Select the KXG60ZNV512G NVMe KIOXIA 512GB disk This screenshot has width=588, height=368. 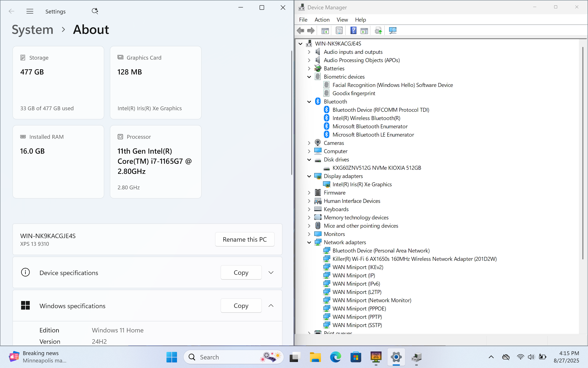(377, 168)
